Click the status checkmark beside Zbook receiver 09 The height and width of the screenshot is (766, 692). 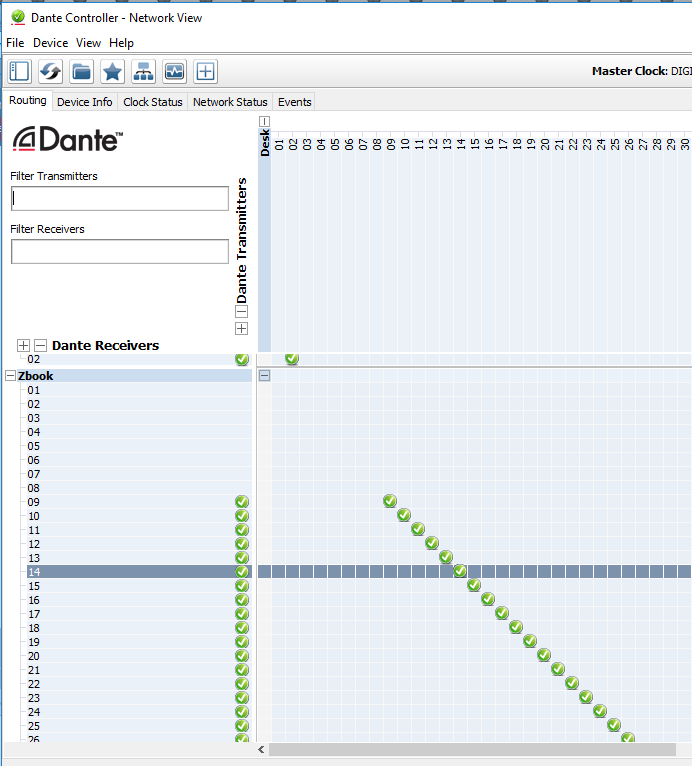[242, 502]
